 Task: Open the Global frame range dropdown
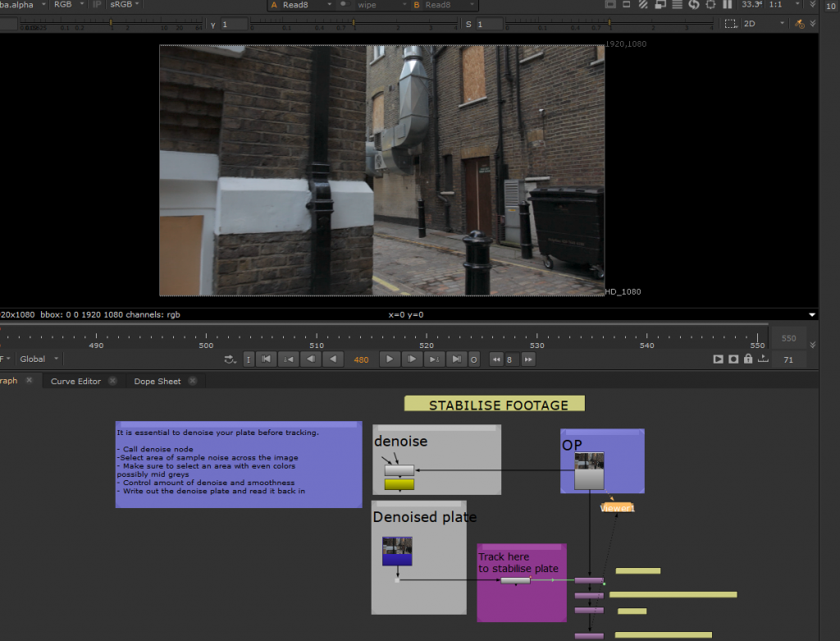tap(39, 359)
